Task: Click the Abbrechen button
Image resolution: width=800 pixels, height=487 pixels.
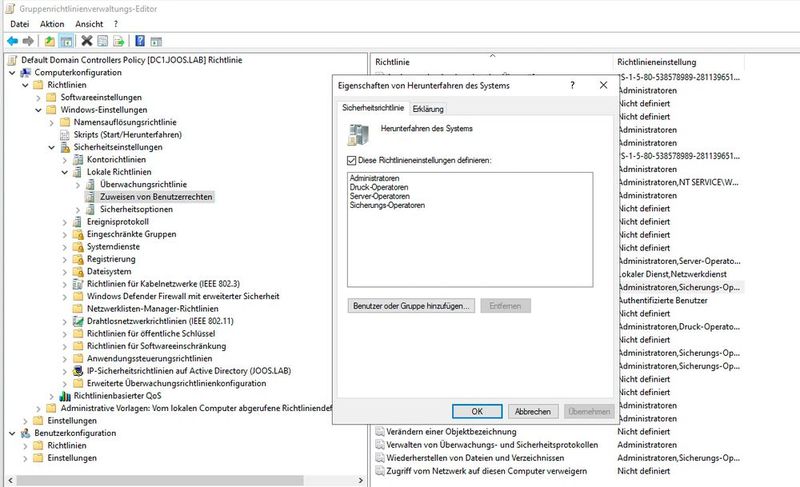Action: pos(533,412)
